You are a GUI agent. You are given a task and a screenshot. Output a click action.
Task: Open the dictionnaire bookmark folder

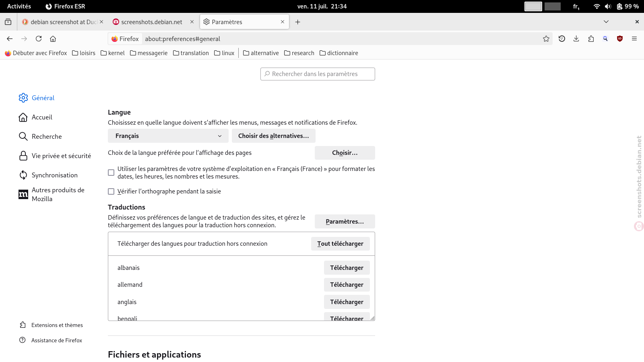339,53
